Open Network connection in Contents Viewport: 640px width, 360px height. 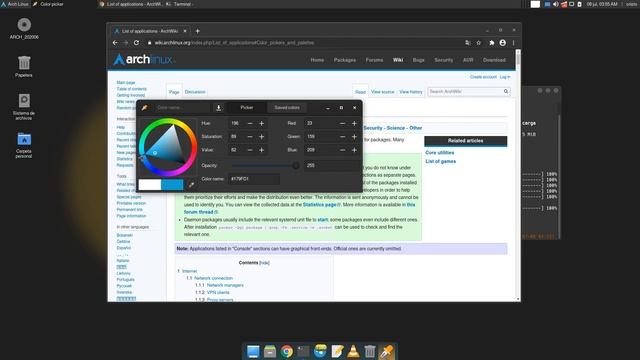pos(213,278)
